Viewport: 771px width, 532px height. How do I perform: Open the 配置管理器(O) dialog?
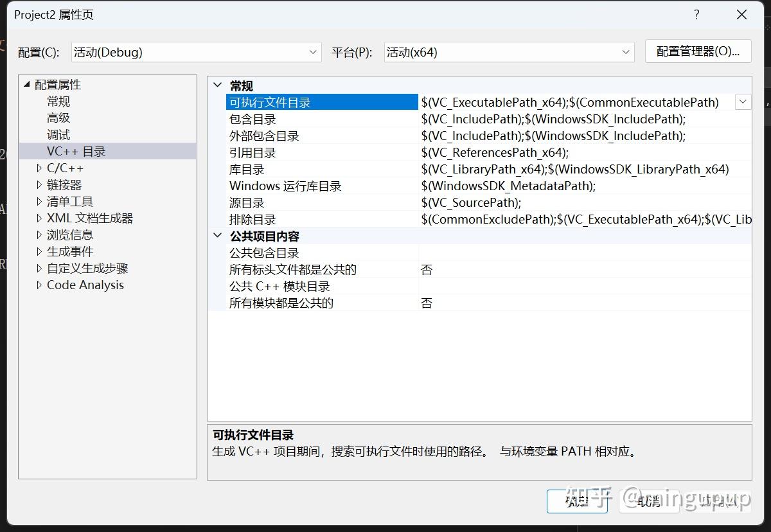[698, 51]
